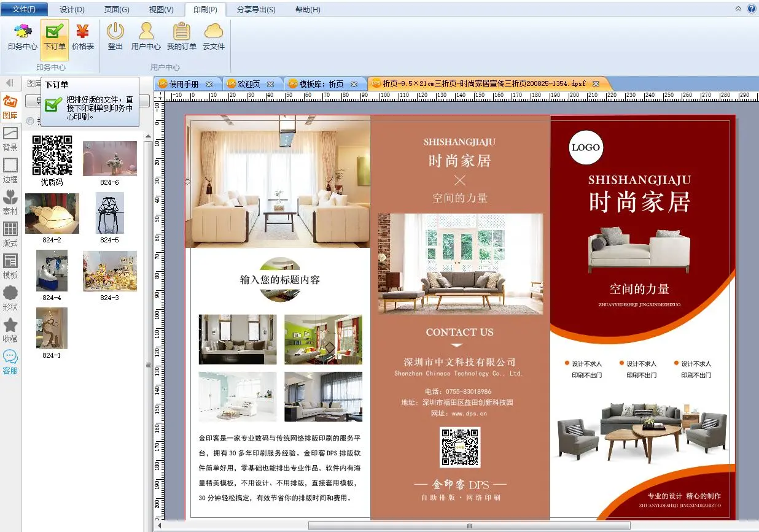Open the 印务中心 print center
The width and height of the screenshot is (759, 532).
[23, 36]
